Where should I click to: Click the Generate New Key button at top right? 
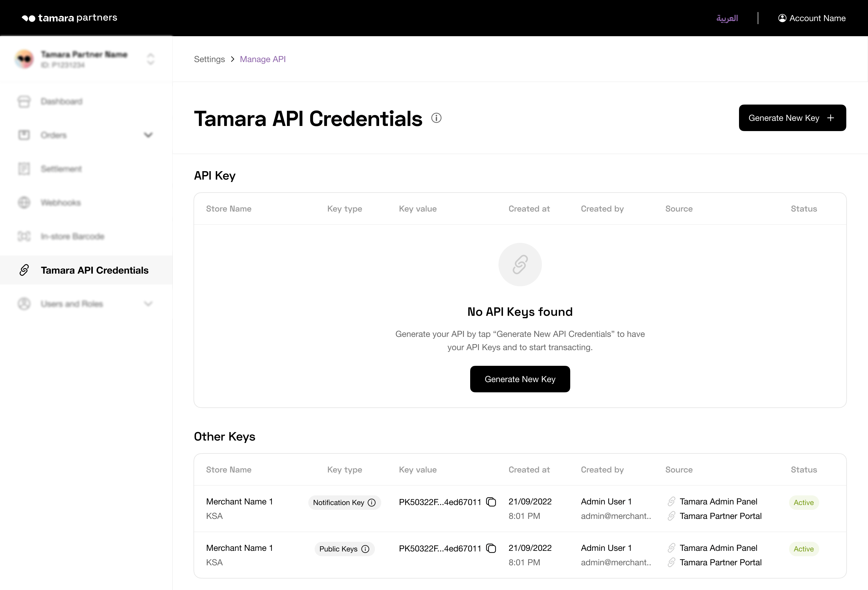pos(792,118)
